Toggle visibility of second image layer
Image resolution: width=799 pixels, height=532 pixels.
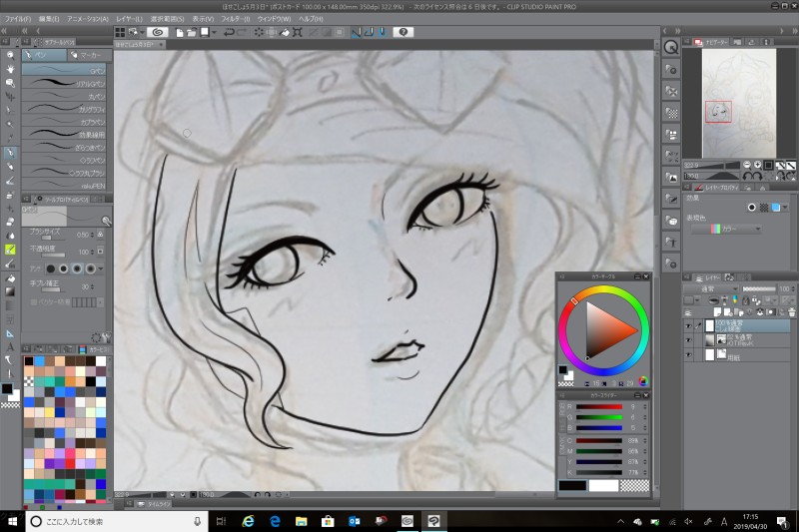point(688,340)
